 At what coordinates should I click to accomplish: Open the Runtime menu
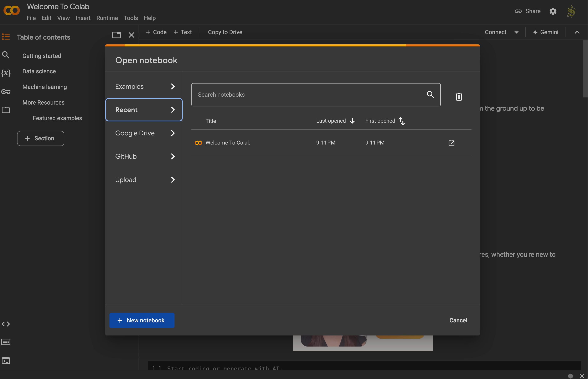[x=107, y=18]
